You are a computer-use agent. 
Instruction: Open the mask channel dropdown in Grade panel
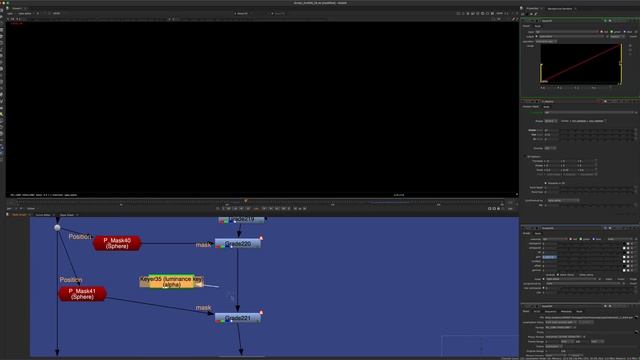tap(571, 279)
